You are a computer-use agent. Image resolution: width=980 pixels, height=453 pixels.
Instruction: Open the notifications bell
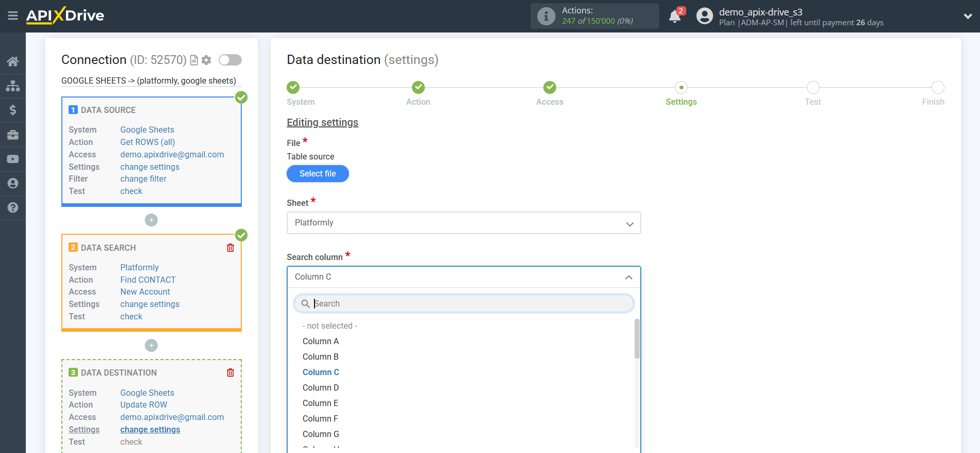(675, 17)
